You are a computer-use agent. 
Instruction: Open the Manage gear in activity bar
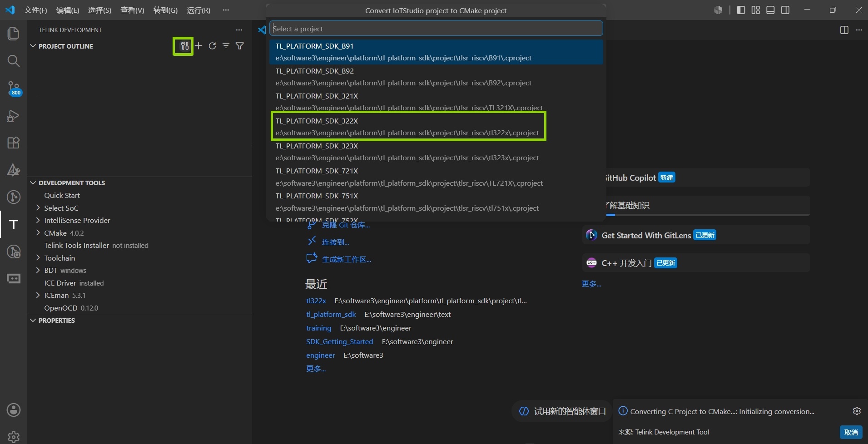[x=14, y=437]
